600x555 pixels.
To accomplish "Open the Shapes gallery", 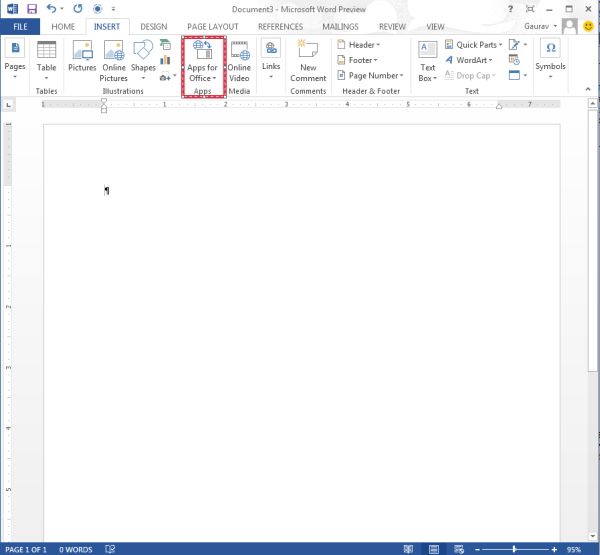I will click(143, 60).
